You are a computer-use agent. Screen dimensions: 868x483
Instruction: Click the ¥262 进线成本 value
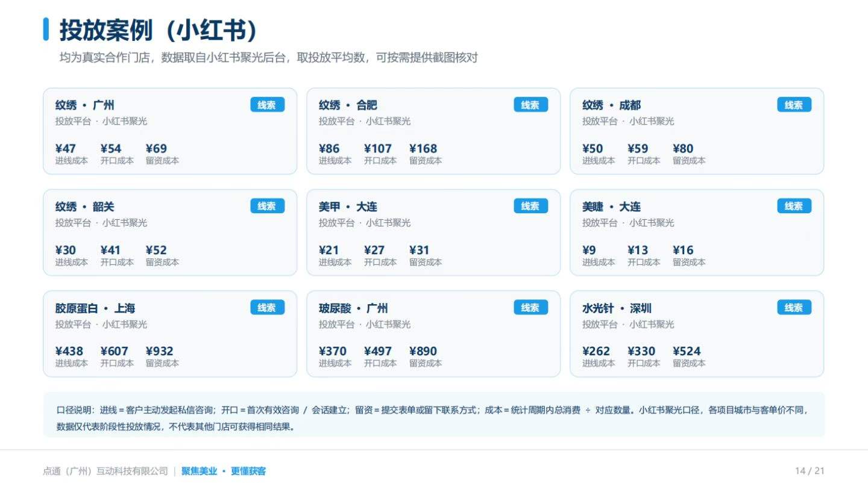coord(596,351)
